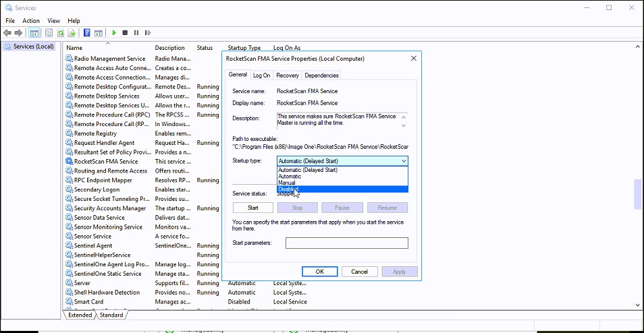Click gear icon of Remote Registry
644x333 pixels.
point(69,133)
